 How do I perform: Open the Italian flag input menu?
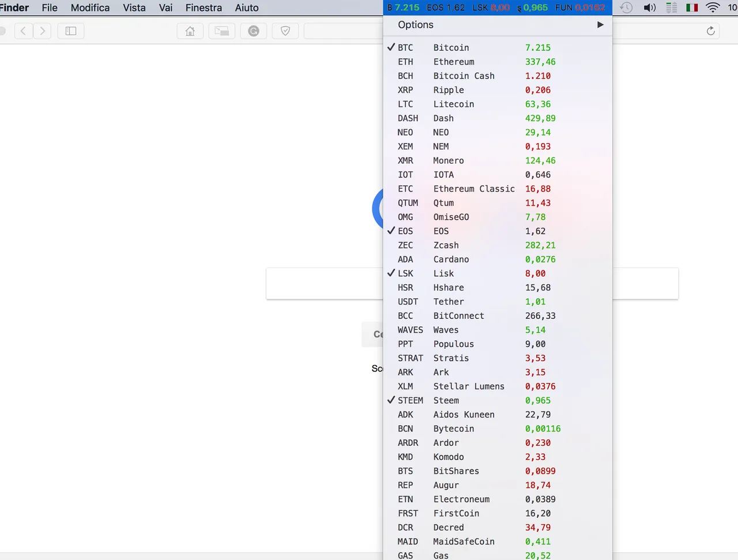click(692, 7)
